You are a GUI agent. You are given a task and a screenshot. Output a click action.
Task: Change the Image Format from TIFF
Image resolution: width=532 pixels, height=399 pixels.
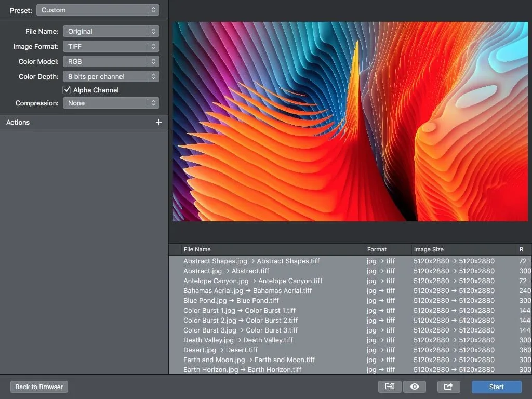[111, 46]
